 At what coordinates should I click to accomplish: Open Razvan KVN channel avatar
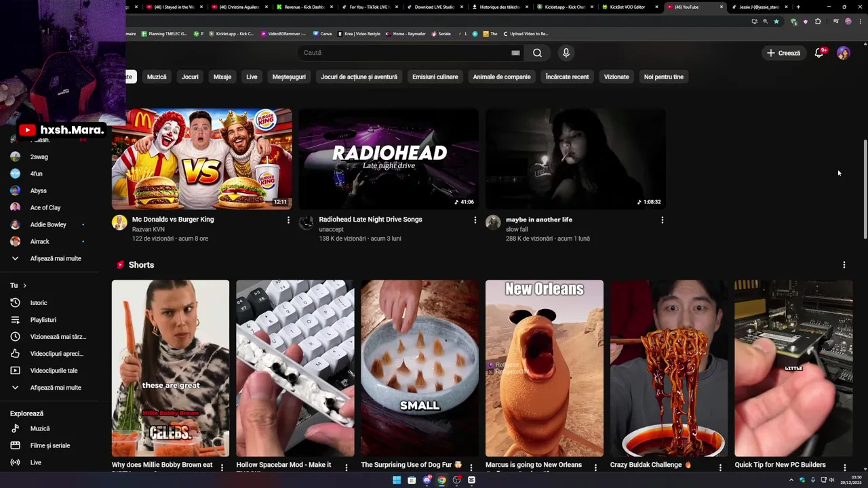(x=119, y=222)
